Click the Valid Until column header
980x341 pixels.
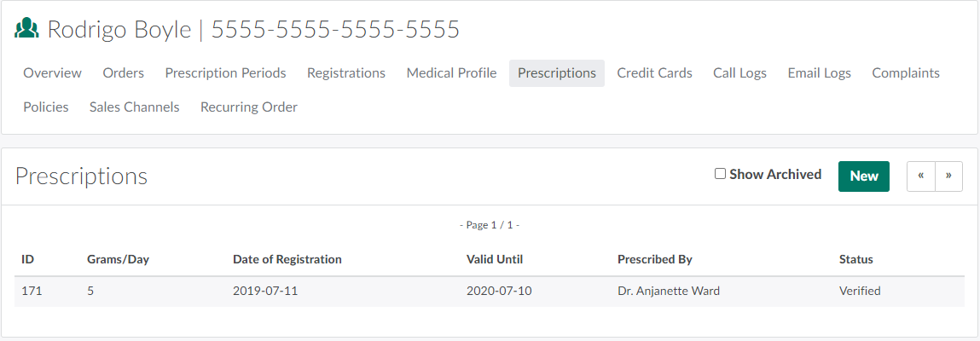495,259
